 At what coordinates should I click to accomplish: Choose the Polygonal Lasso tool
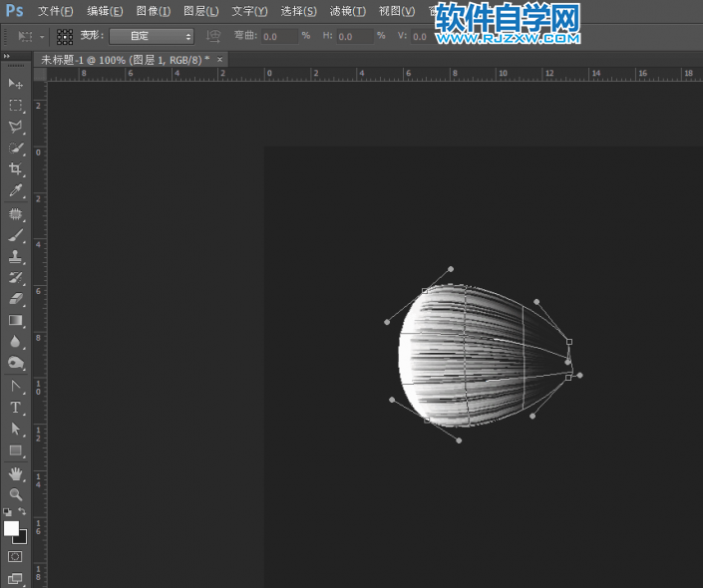pos(16,127)
